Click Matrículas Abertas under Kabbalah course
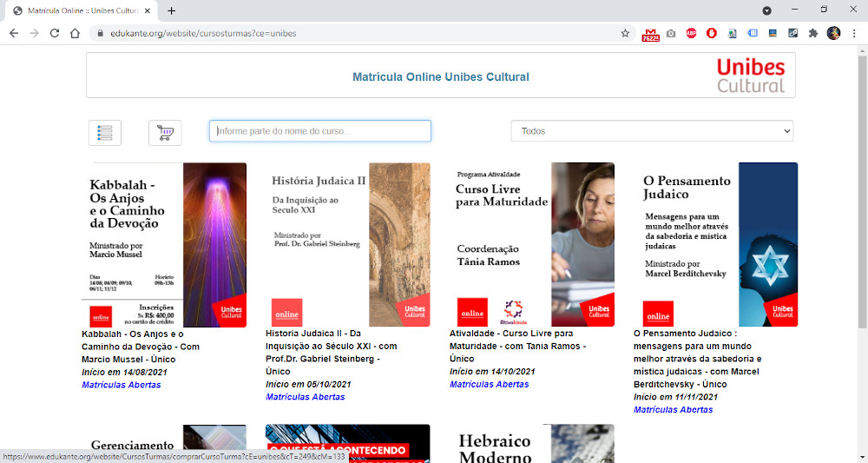Viewport: 868px width, 463px height. click(122, 385)
